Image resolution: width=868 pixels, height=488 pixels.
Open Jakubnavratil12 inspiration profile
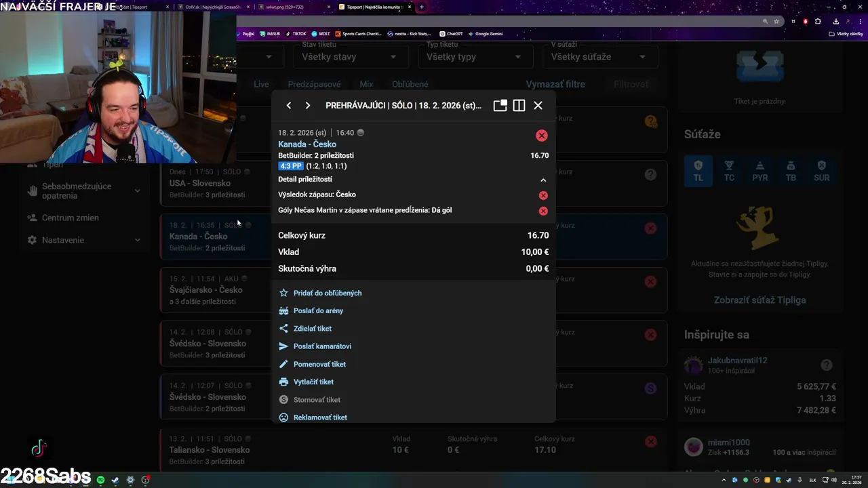[737, 361]
